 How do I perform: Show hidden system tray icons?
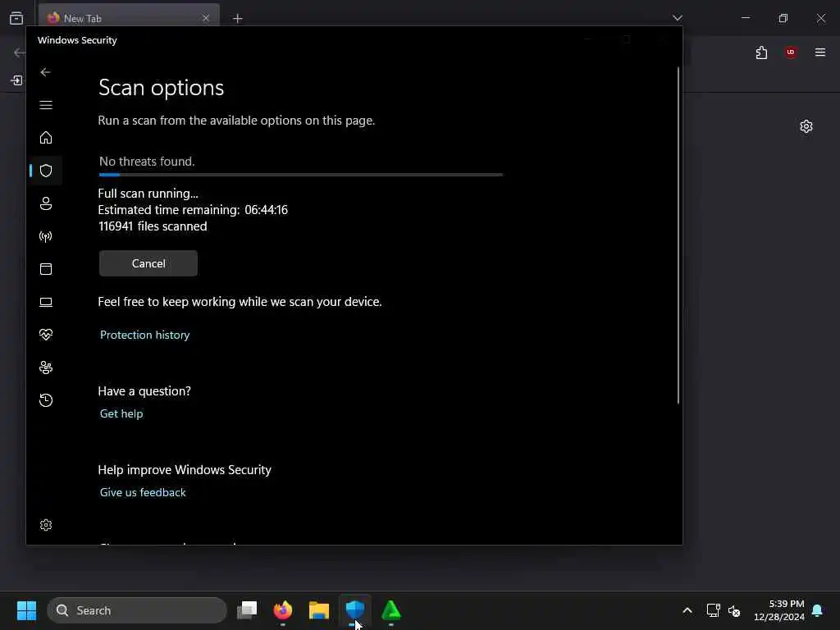(687, 610)
